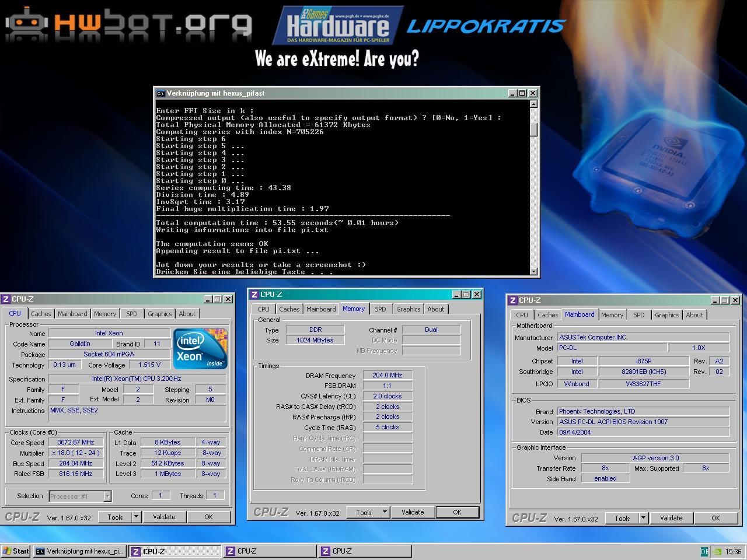Screen dimensions: 747x560
Task: Click Tools button in right CPU-Z window
Action: tap(622, 518)
